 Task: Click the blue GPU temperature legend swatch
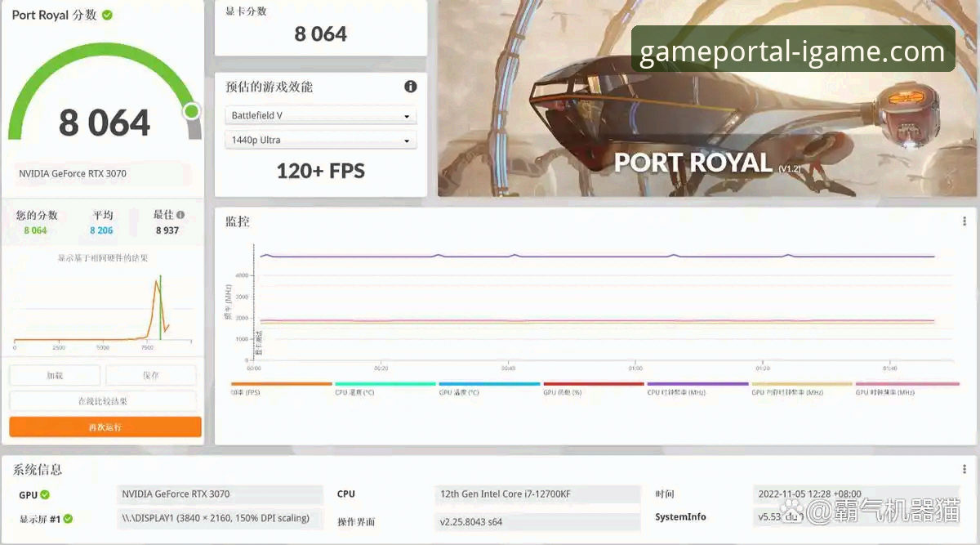[489, 384]
